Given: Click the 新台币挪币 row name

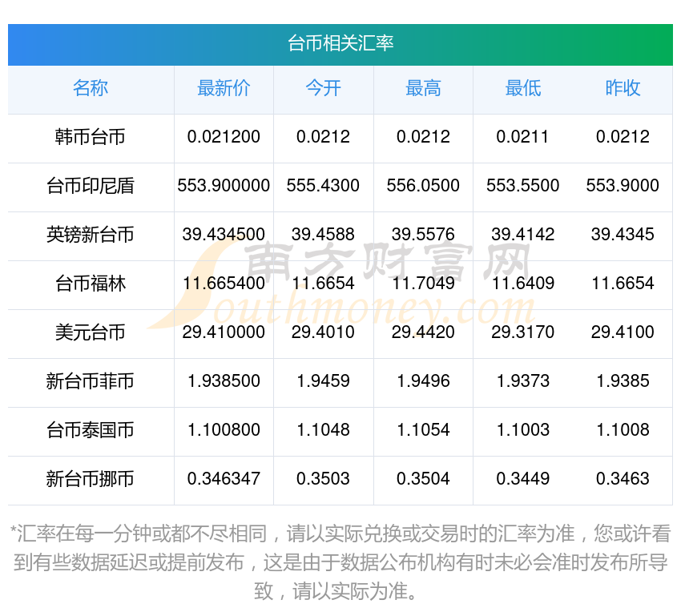Looking at the screenshot, I should pos(91,479).
